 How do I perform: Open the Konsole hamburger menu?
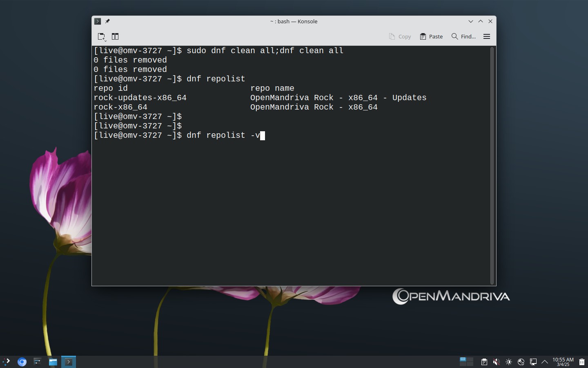click(x=487, y=36)
